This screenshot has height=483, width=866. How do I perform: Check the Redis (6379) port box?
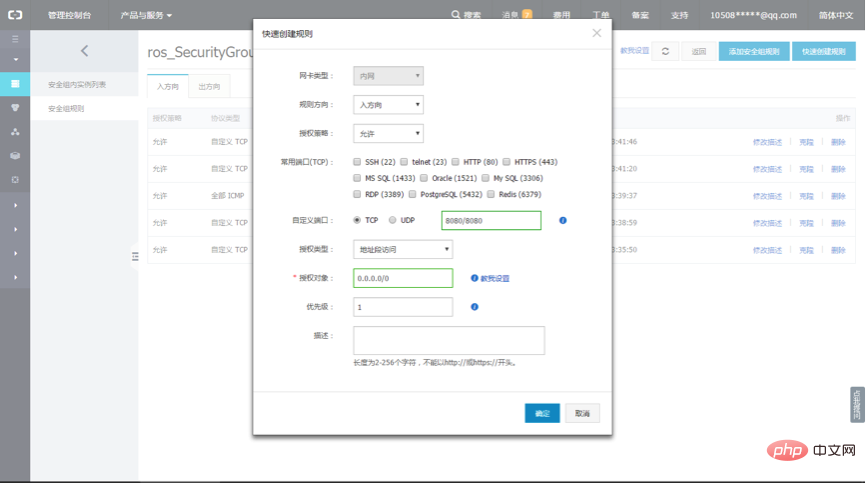[x=491, y=194]
